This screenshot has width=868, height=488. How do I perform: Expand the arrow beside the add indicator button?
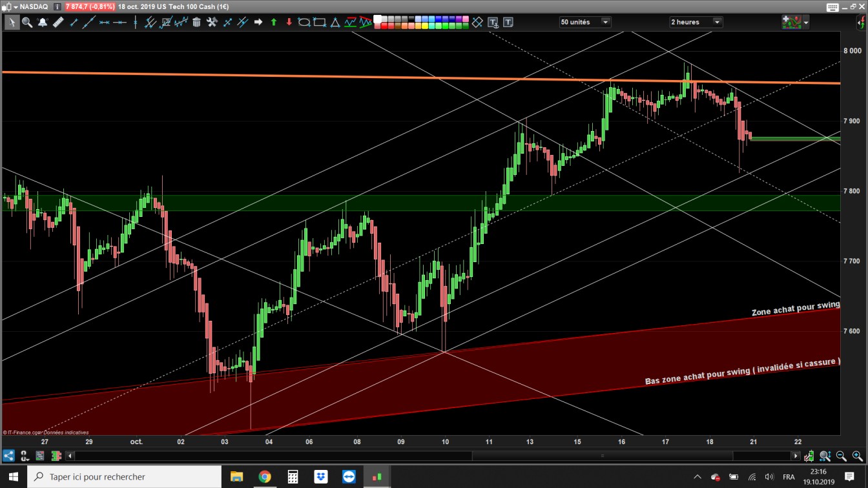(x=805, y=23)
